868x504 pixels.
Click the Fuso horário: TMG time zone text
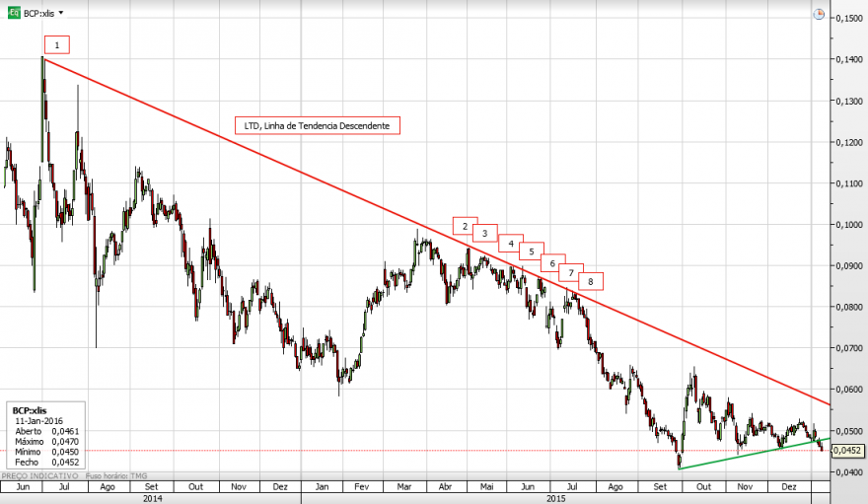(x=116, y=475)
